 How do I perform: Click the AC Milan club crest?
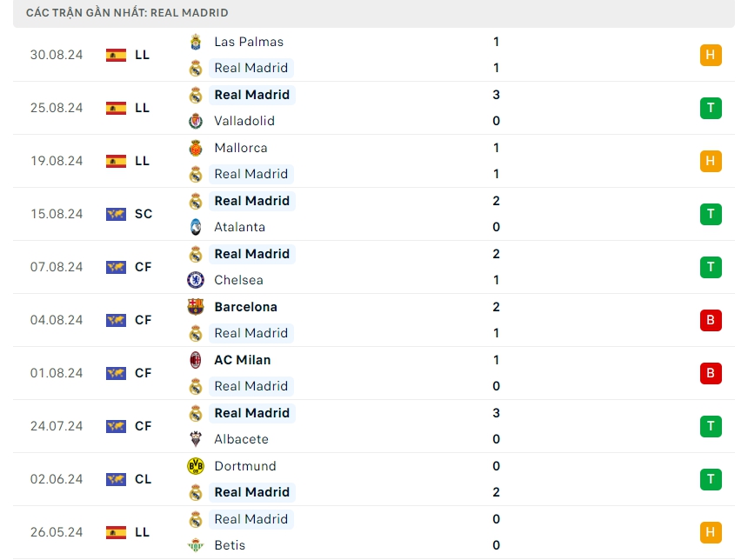tap(196, 360)
